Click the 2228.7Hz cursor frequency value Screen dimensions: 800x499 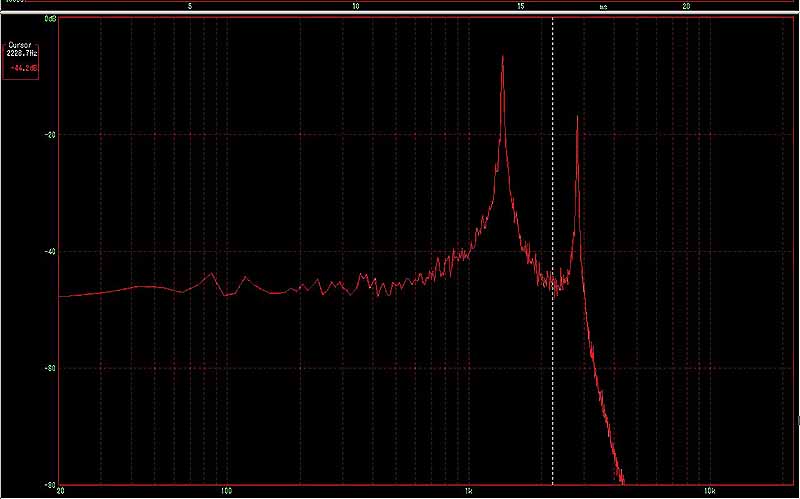pyautogui.click(x=22, y=54)
